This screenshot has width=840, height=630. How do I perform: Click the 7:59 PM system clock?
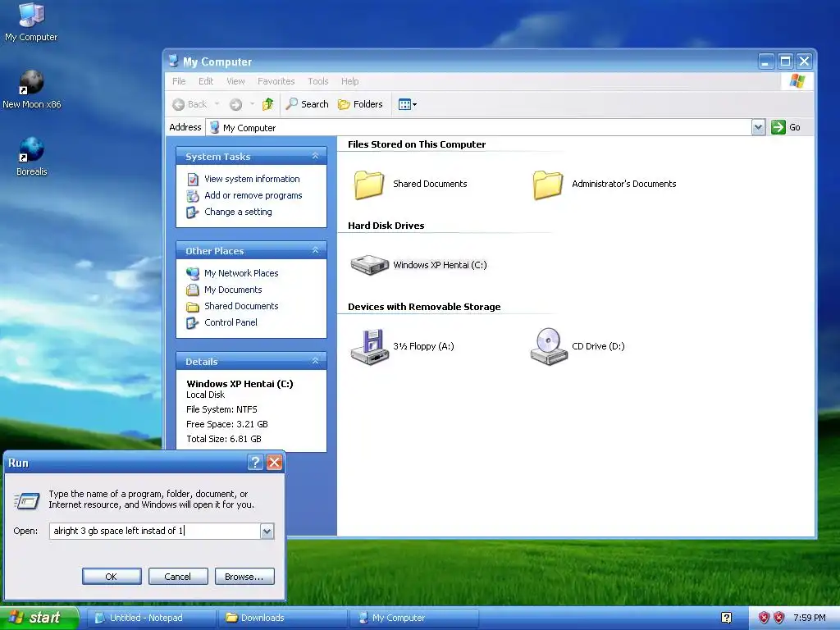point(809,618)
